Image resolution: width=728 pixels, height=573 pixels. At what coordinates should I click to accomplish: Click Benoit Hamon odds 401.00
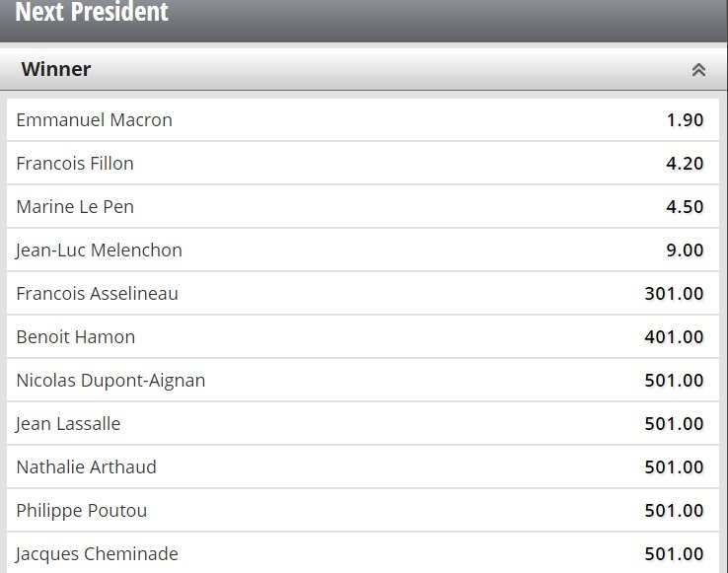(x=674, y=337)
